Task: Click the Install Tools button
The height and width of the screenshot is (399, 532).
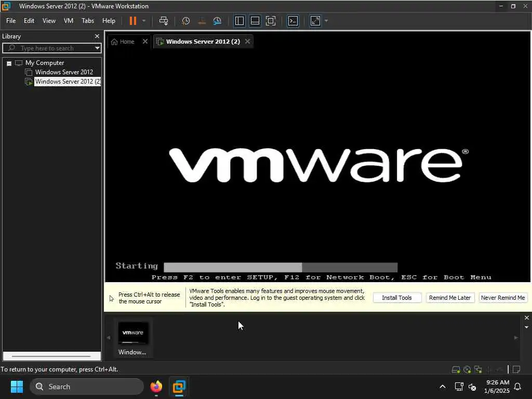Action: pyautogui.click(x=397, y=298)
